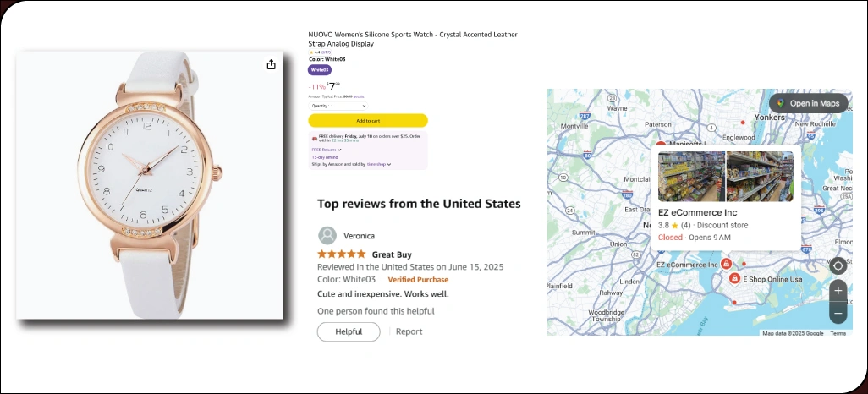Click the Veronica reviewer name
The height and width of the screenshot is (394, 868).
coord(360,236)
